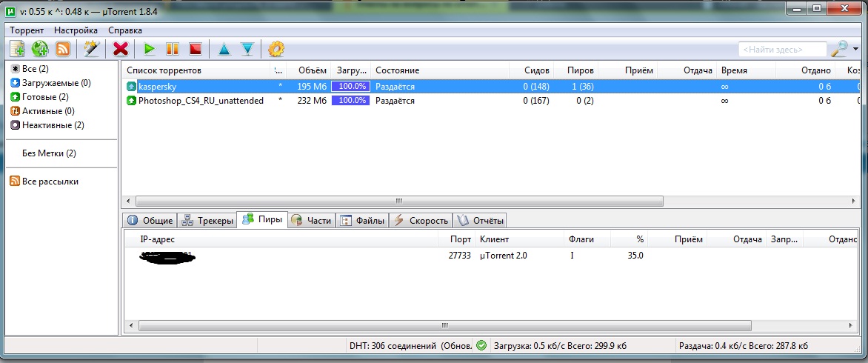Switch to the Общие tab

coord(150,221)
